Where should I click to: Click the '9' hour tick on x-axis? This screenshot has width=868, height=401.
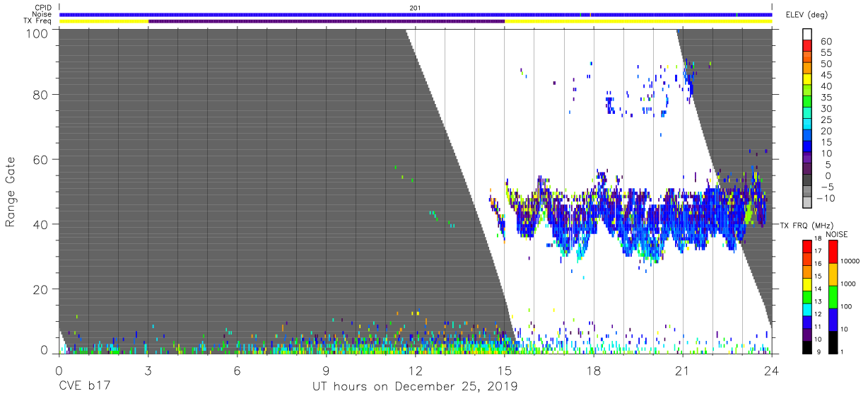327,370
